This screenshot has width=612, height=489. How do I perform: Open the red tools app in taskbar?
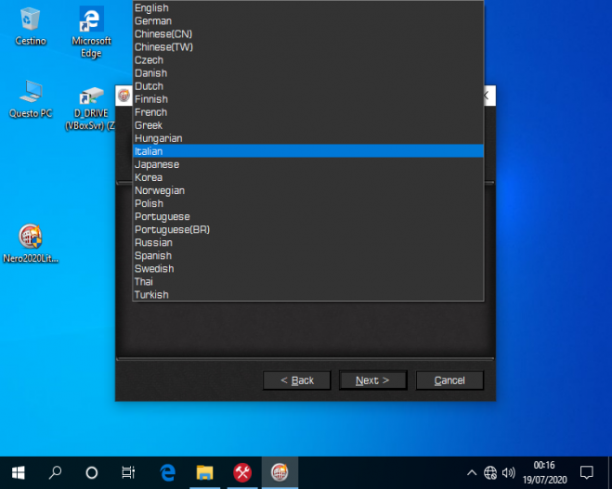click(x=242, y=473)
